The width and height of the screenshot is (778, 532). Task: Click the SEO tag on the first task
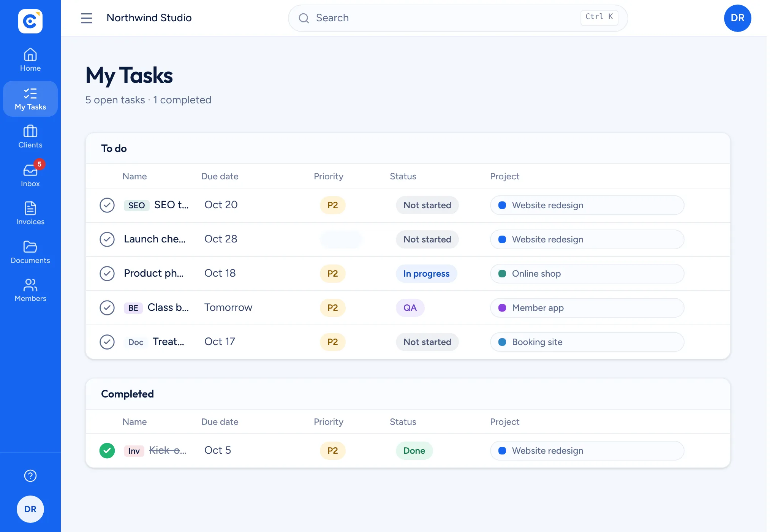tap(137, 205)
